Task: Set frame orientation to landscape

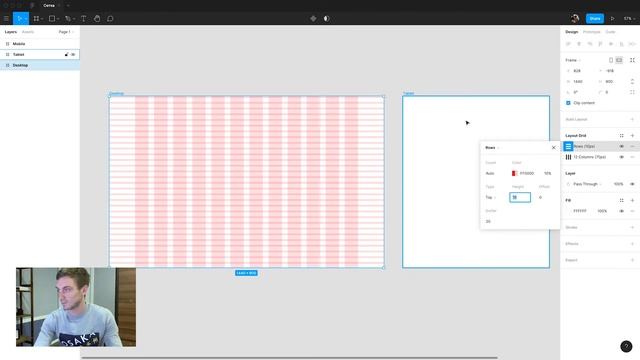Action: pos(619,60)
